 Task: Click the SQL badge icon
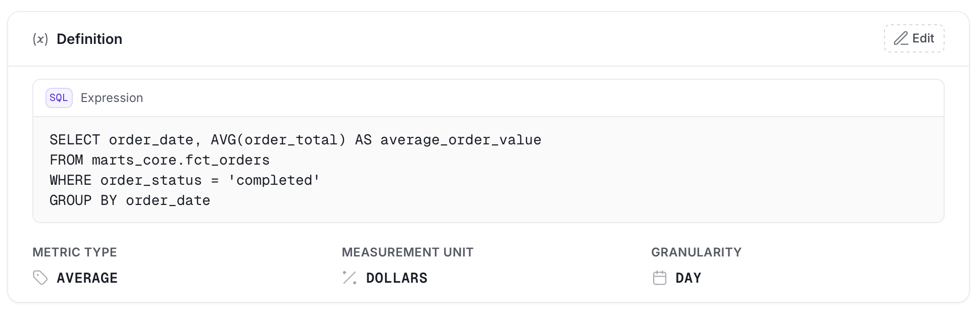pos(59,98)
